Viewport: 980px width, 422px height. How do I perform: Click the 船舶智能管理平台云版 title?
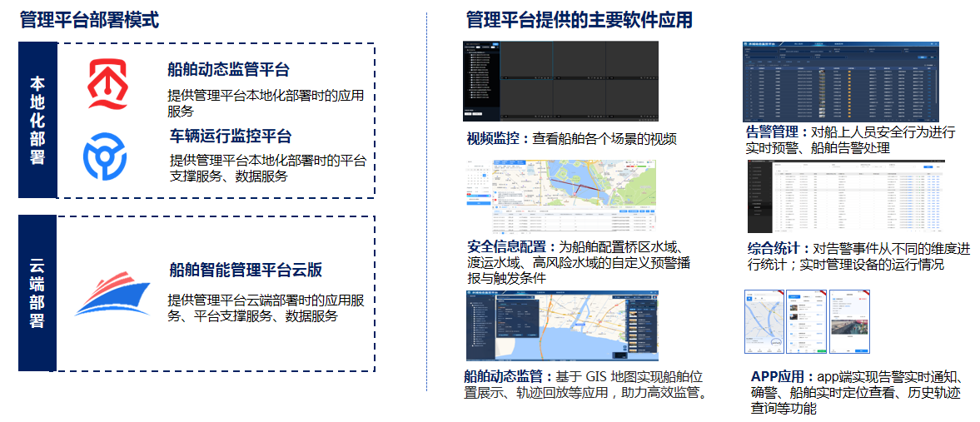tap(246, 270)
